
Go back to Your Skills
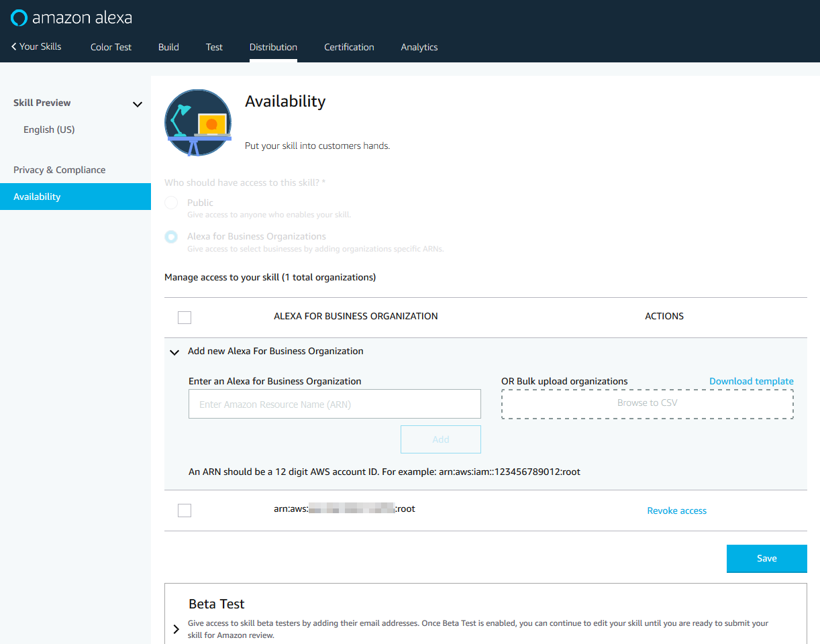(36, 47)
